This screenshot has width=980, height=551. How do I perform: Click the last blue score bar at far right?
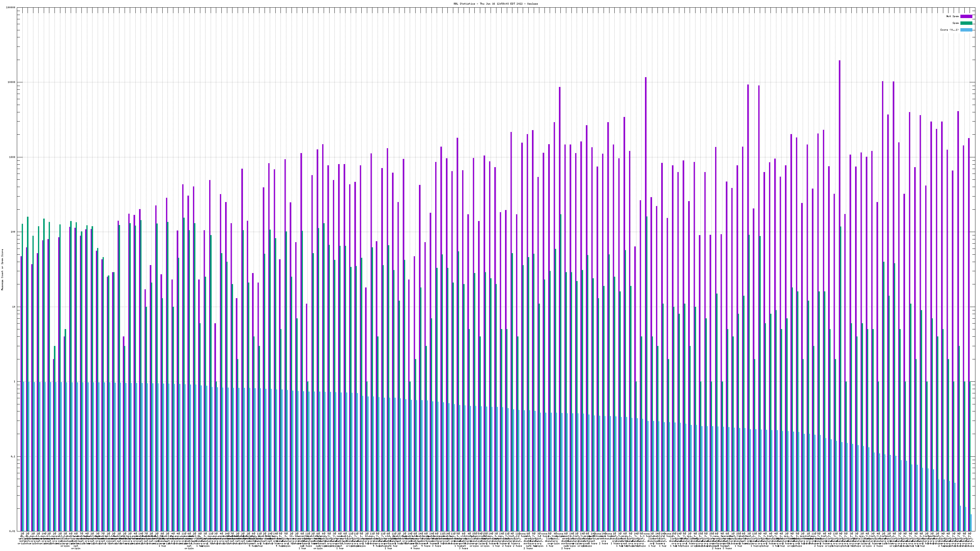tap(971, 523)
